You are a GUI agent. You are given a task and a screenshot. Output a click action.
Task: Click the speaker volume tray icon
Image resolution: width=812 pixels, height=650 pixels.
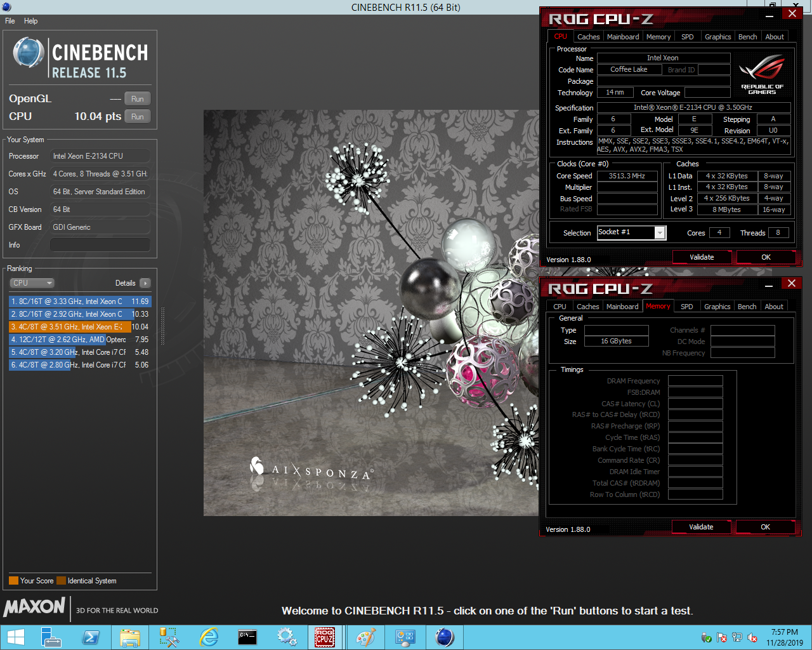[752, 637]
